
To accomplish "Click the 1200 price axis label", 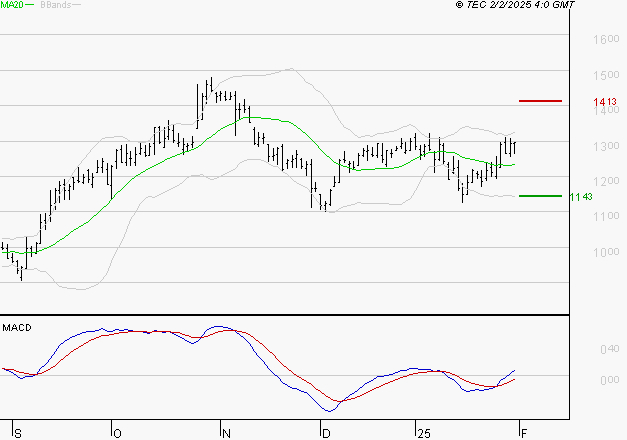I will tap(606, 181).
